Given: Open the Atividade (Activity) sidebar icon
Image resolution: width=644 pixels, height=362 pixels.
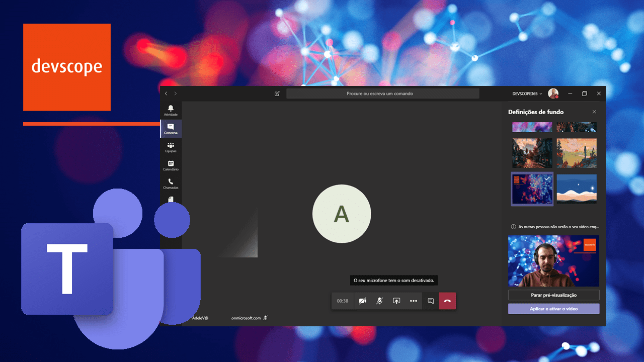Looking at the screenshot, I should click(x=171, y=110).
